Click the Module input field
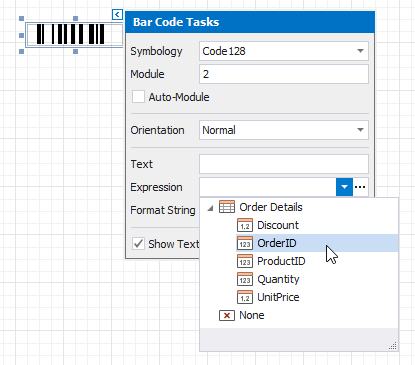Screen dimensions: 415x365 tap(284, 74)
